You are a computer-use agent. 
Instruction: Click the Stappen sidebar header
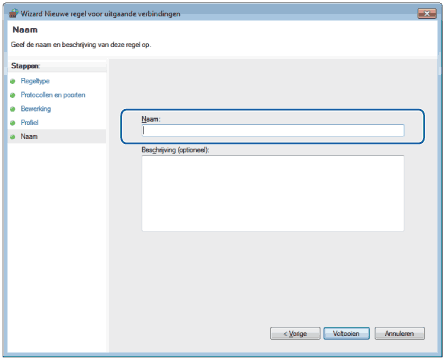[25, 66]
